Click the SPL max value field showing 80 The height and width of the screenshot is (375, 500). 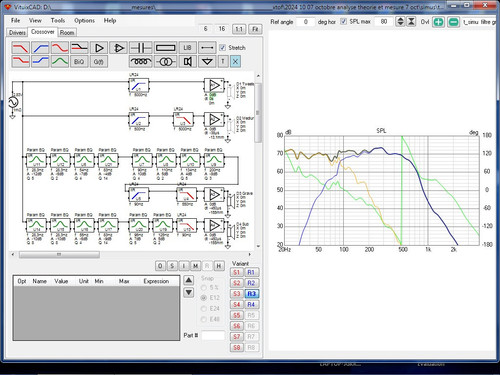384,22
